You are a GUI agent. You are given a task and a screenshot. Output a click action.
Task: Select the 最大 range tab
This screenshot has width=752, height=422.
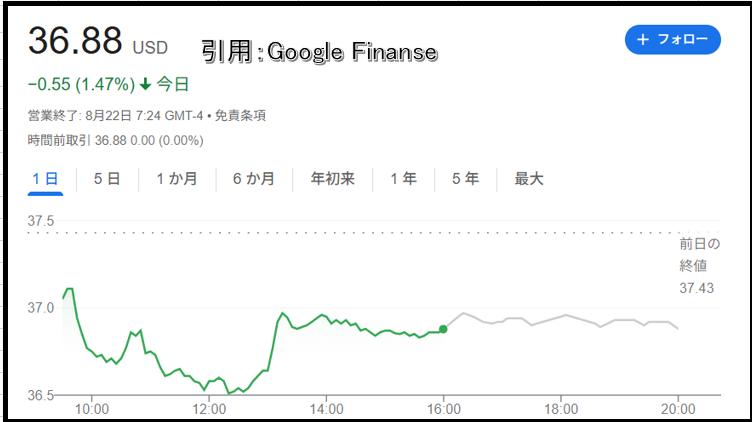[529, 179]
